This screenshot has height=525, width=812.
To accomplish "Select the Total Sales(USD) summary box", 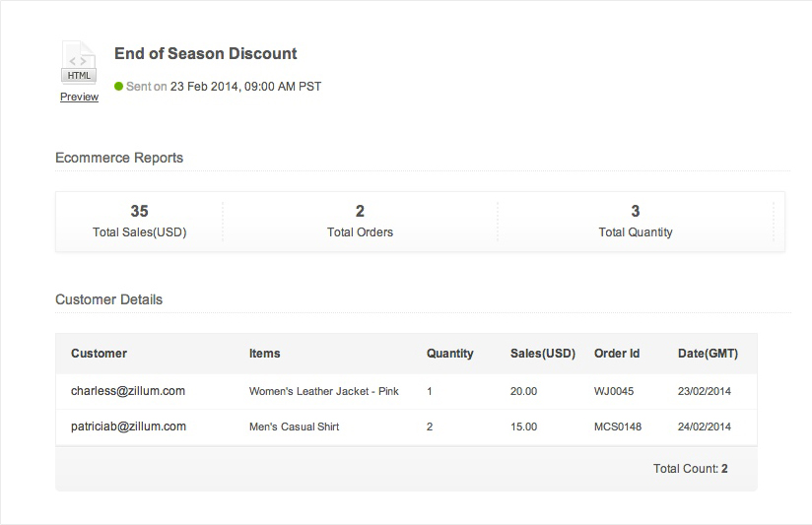I will [139, 222].
